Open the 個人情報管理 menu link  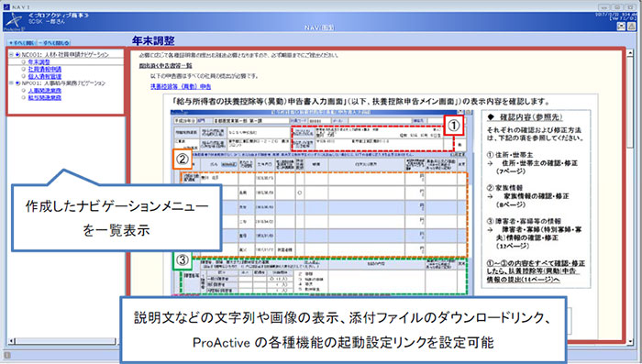[x=45, y=76]
